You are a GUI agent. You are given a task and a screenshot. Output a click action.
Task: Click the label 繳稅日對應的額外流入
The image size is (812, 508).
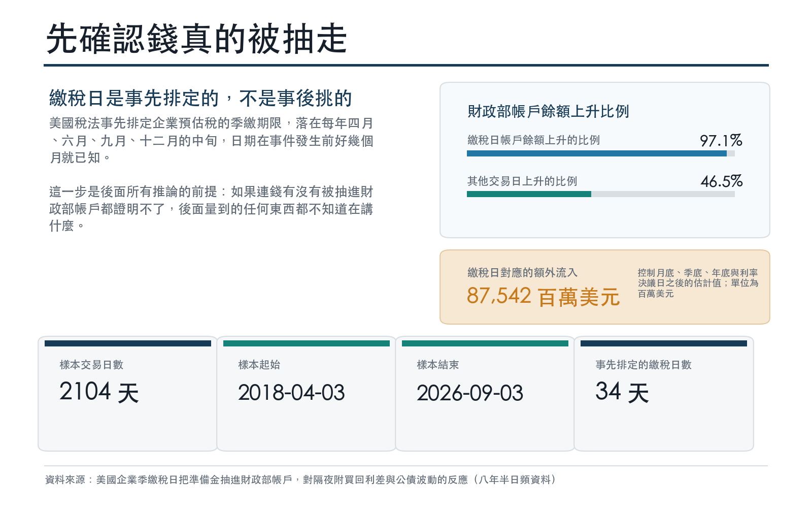click(522, 273)
